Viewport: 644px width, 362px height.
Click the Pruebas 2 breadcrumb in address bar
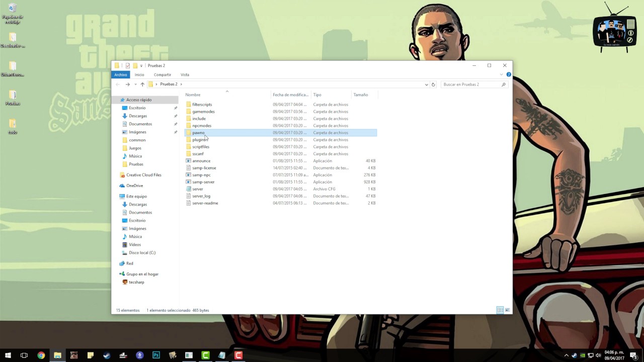169,84
